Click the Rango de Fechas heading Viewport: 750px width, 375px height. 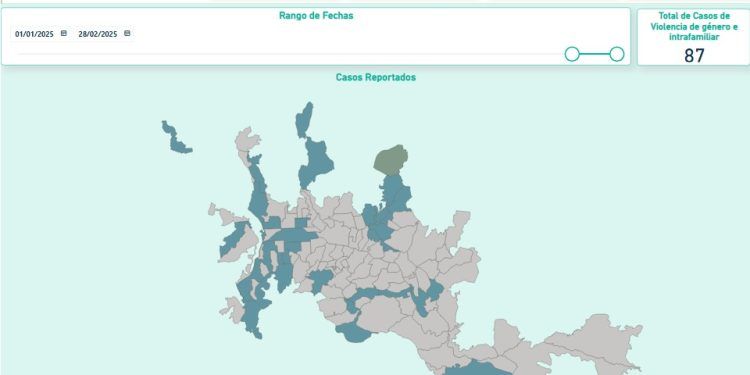click(x=316, y=15)
